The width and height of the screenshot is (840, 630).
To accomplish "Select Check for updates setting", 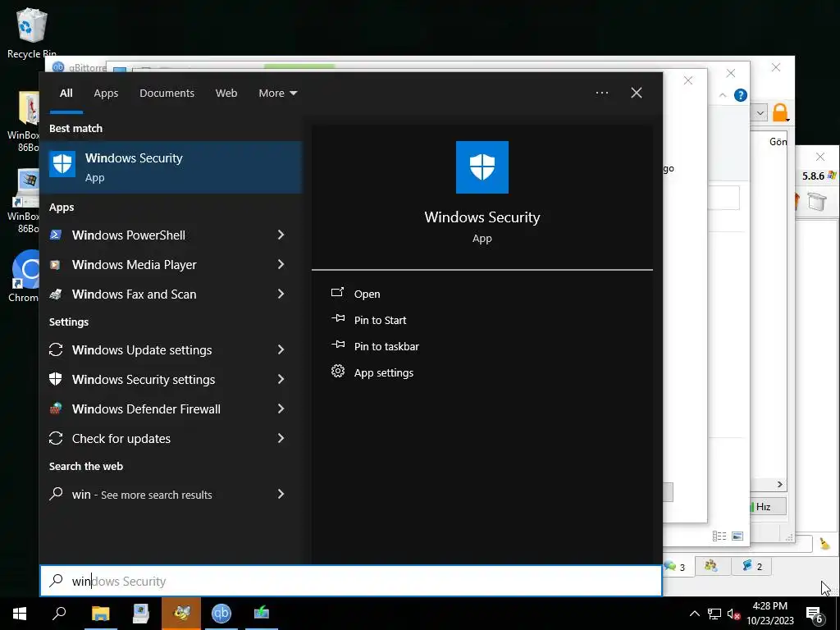I will (x=121, y=438).
